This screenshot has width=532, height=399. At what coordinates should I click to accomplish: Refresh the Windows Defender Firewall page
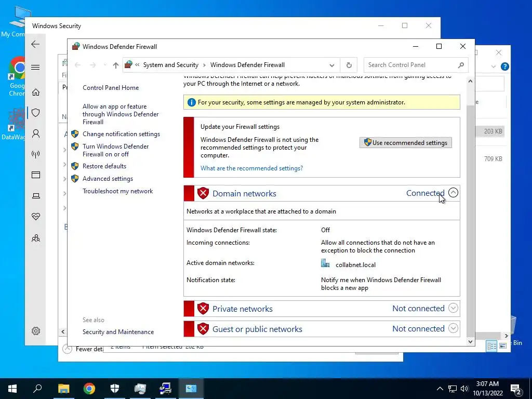click(x=349, y=65)
